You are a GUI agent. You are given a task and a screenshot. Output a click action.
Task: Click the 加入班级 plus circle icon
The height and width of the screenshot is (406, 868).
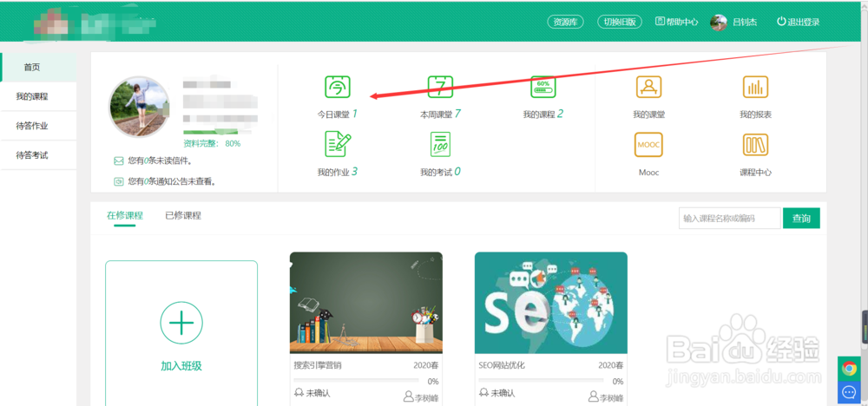[181, 323]
